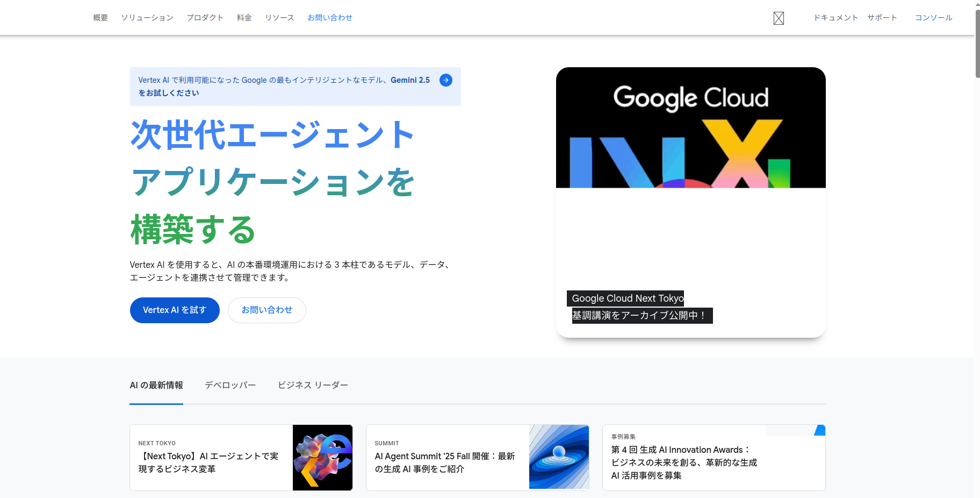This screenshot has width=980, height=498.
Task: Click the NEXT TOKYO card label
Action: point(157,443)
